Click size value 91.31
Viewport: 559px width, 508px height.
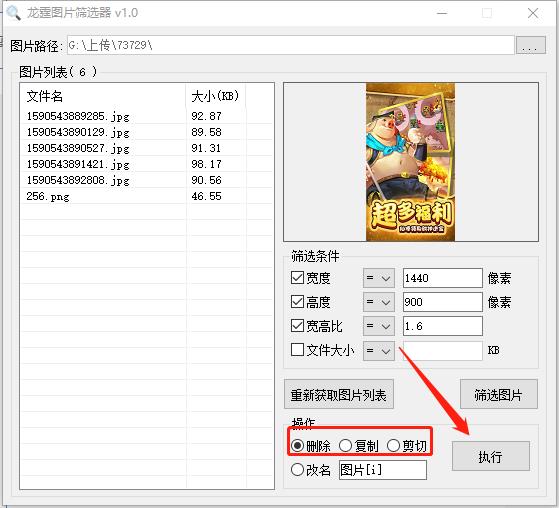point(206,148)
